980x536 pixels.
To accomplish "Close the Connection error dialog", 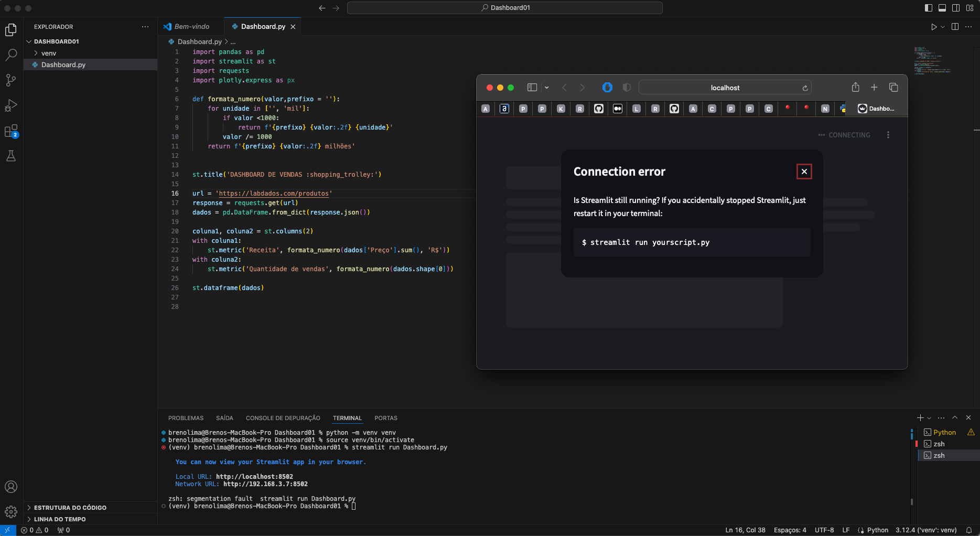I will point(804,171).
